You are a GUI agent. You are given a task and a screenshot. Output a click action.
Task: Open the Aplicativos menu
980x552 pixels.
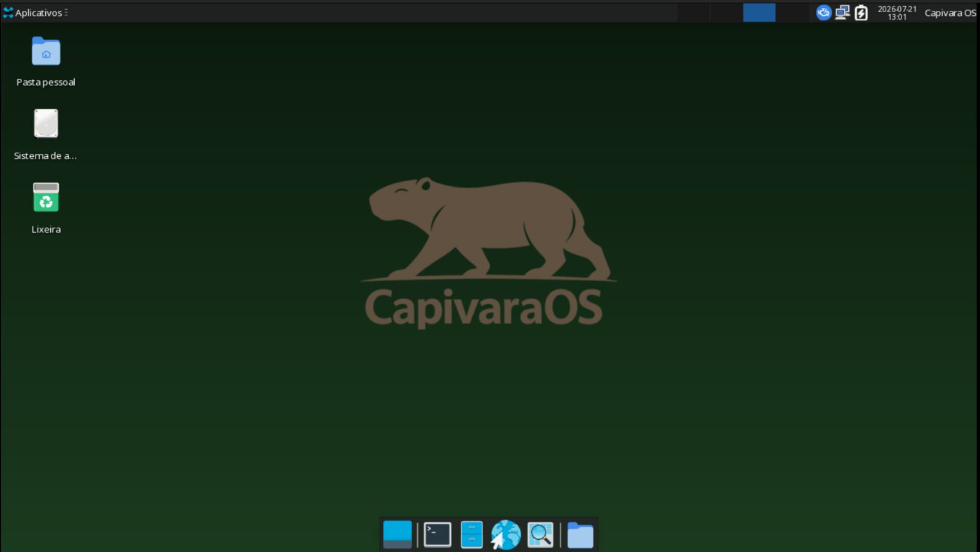(35, 12)
